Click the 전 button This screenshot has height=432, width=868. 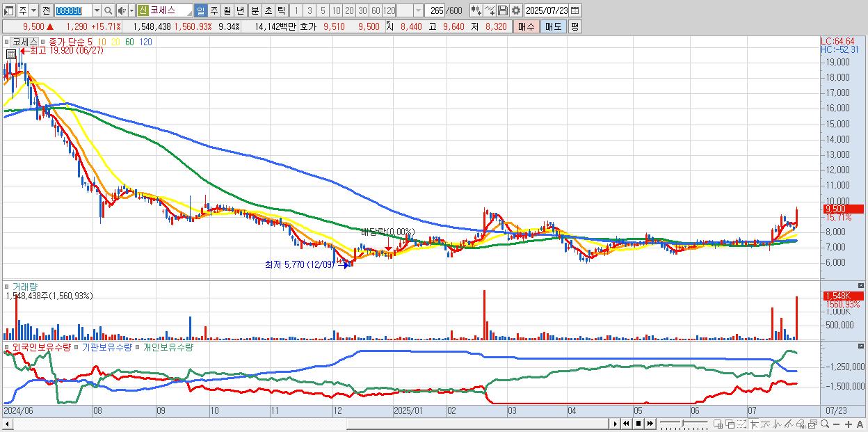tap(46, 10)
